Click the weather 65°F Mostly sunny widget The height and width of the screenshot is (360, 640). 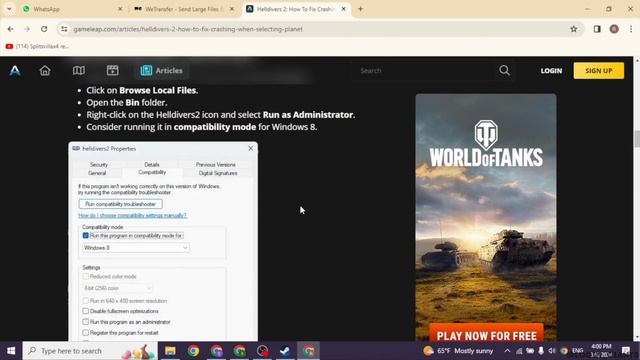point(458,351)
